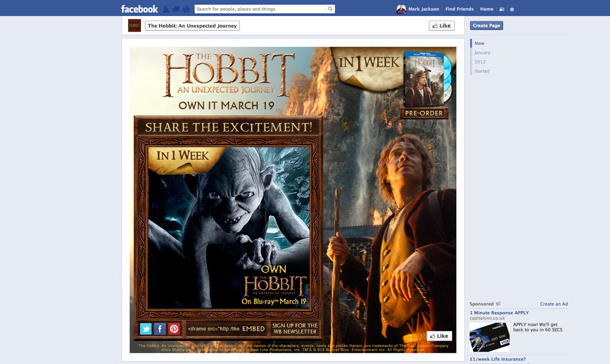This screenshot has height=364, width=610.
Task: Open account settings gear icon
Action: tap(512, 9)
